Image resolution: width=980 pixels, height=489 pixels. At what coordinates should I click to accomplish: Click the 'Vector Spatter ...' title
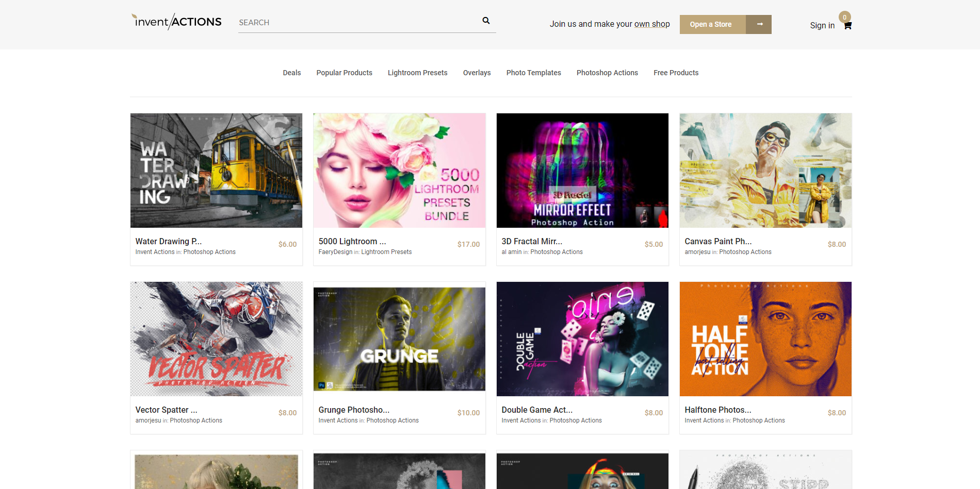(167, 410)
